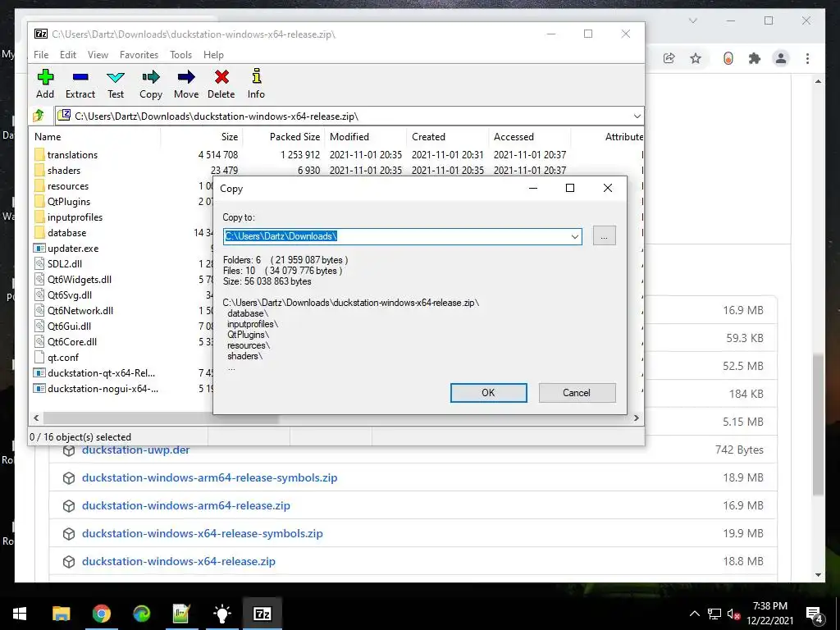Screen dimensions: 840x630
Task: Open File Explorer from taskbar
Action: 61,614
